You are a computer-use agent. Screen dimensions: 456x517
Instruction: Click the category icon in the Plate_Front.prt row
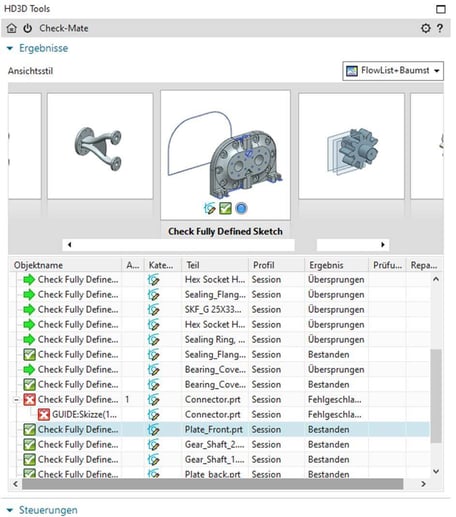[153, 430]
